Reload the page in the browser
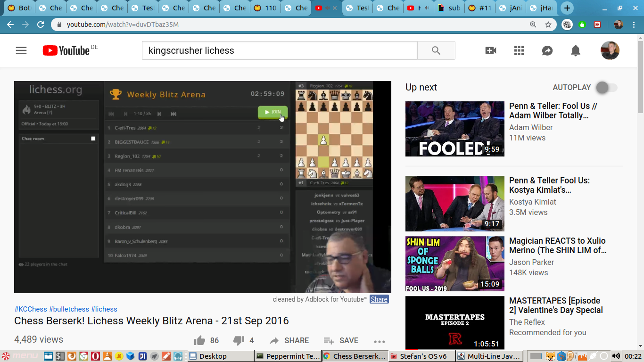 pyautogui.click(x=41, y=25)
